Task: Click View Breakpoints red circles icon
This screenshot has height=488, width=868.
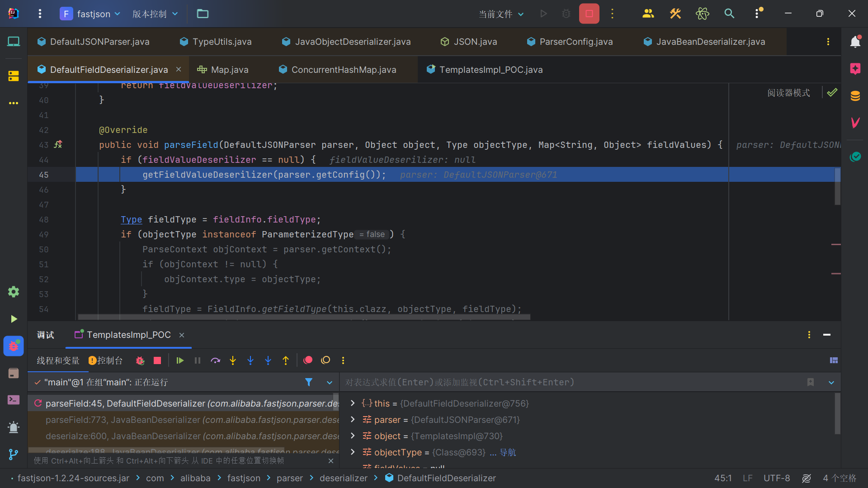Action: tap(308, 360)
